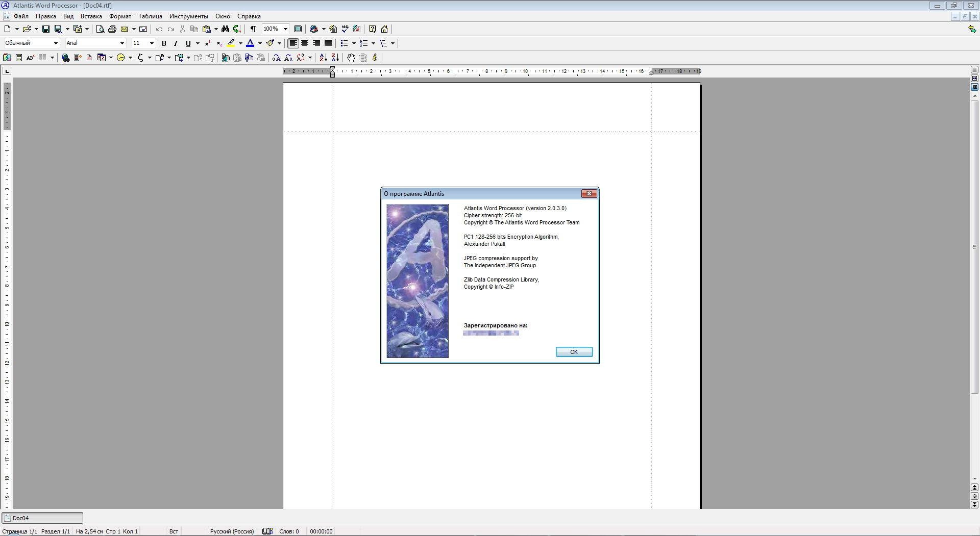This screenshot has height=536, width=980.
Task: Click the Insert date/time clock icon
Action: (x=121, y=58)
